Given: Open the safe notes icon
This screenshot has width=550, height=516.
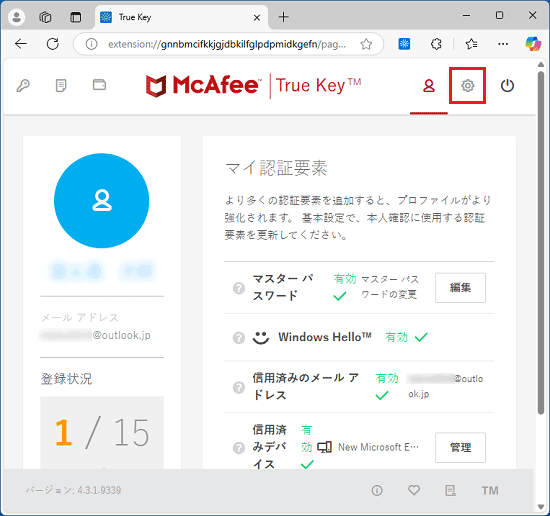Looking at the screenshot, I should pyautogui.click(x=61, y=85).
